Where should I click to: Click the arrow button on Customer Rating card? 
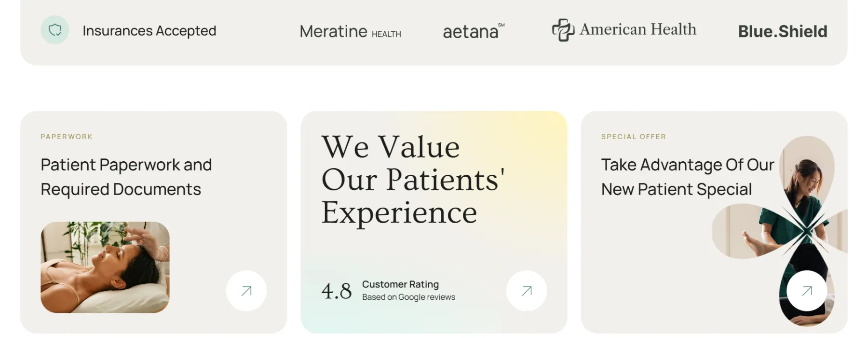click(x=527, y=291)
